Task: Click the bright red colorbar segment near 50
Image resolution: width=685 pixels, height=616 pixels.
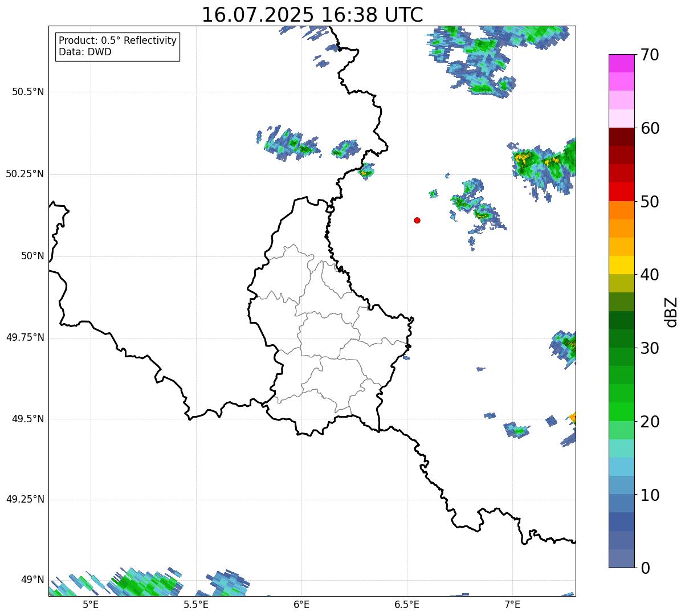Action: [622, 192]
